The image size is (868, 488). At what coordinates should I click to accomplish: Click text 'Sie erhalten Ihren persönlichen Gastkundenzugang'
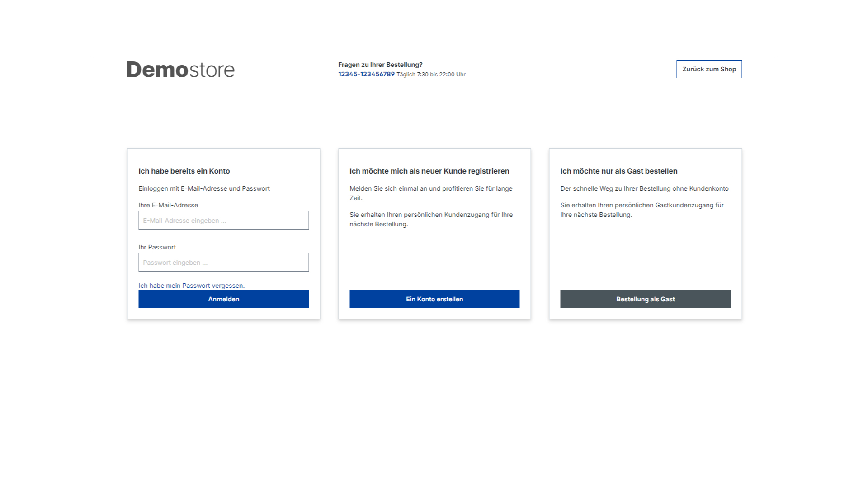pos(636,205)
